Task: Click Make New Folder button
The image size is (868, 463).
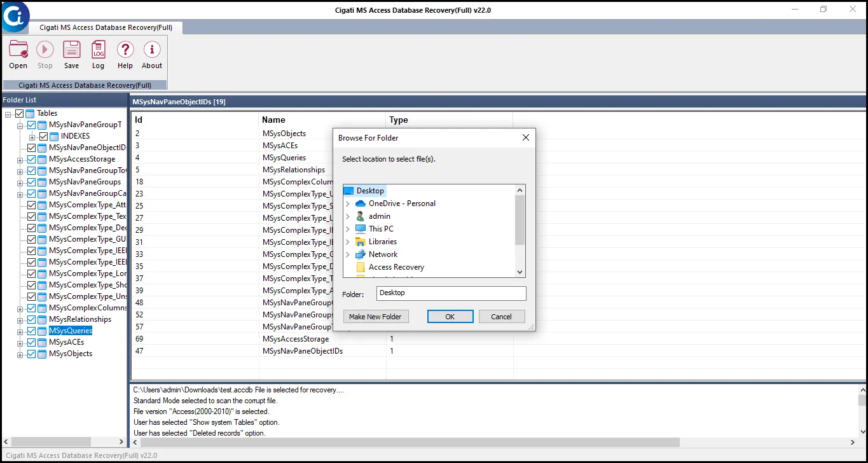Action: (375, 317)
